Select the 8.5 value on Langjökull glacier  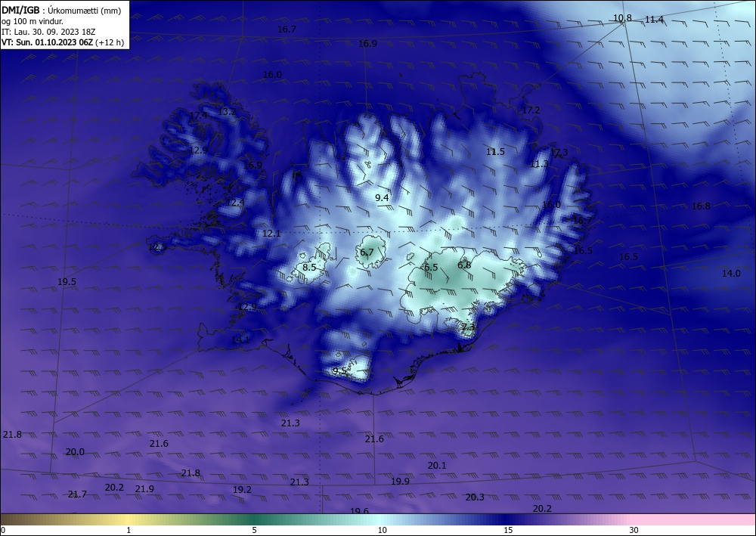click(309, 267)
